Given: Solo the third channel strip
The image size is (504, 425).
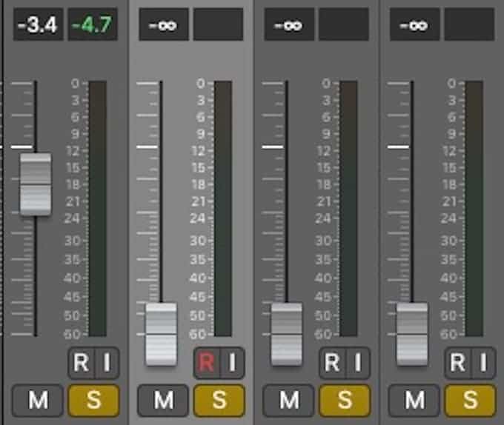Looking at the screenshot, I should click(x=345, y=401).
